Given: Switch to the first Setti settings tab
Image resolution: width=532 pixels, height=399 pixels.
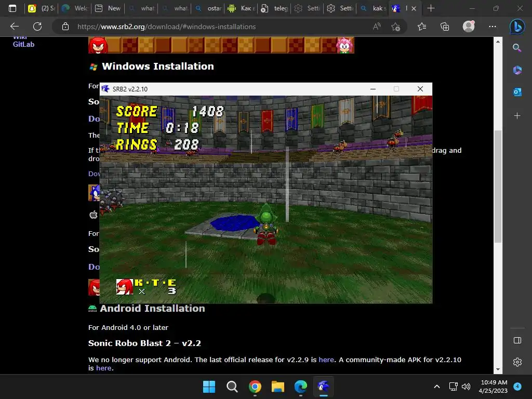Looking at the screenshot, I should pyautogui.click(x=308, y=8).
